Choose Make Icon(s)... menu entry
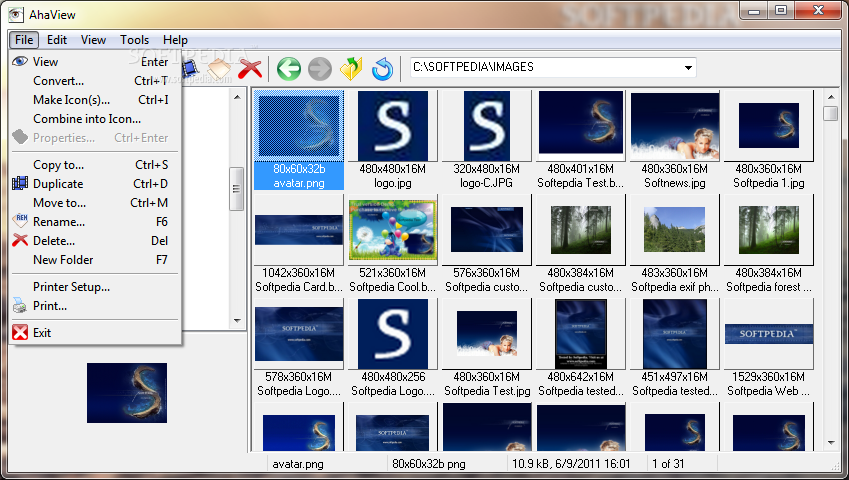The width and height of the screenshot is (849, 480). (x=95, y=100)
